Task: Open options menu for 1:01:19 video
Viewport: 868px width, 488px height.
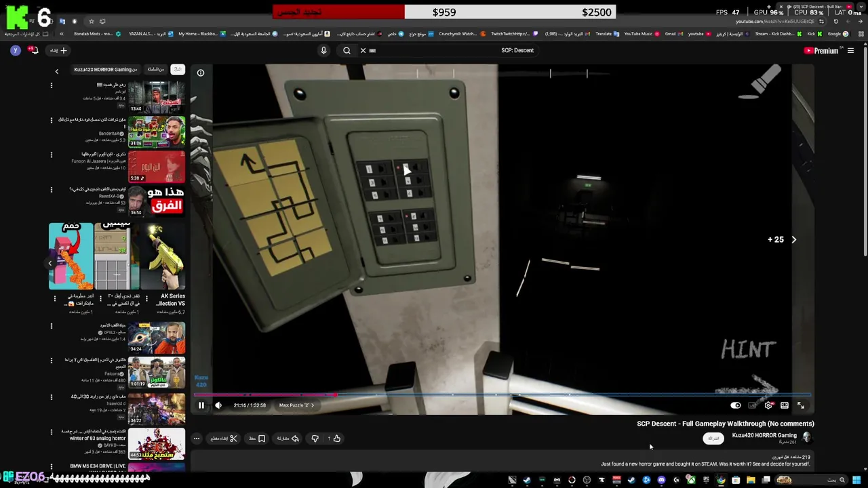Action: 51,361
